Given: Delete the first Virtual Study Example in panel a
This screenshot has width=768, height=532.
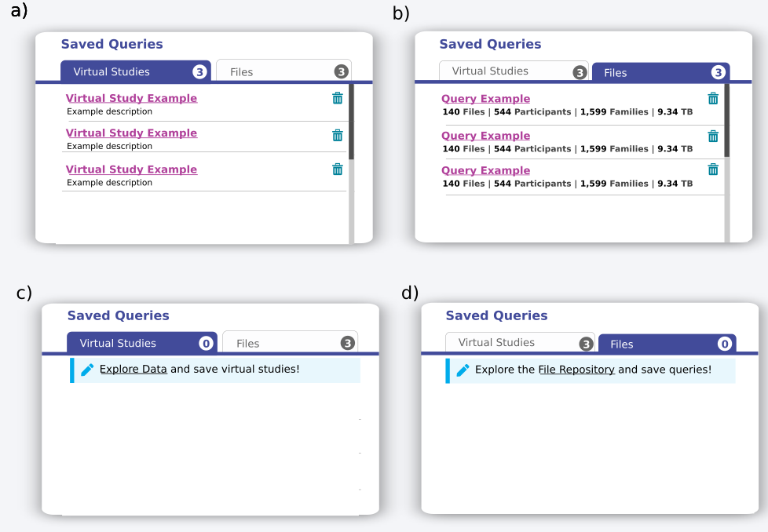Looking at the screenshot, I should [x=337, y=98].
